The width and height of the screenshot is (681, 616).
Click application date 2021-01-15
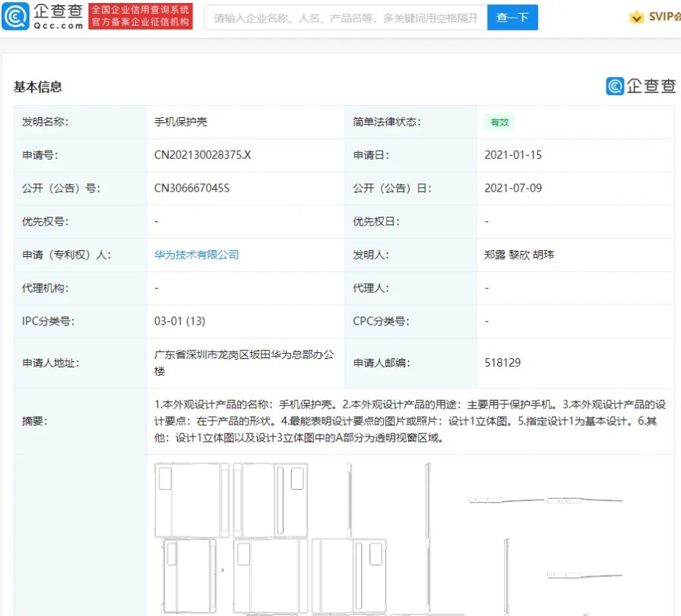[513, 155]
